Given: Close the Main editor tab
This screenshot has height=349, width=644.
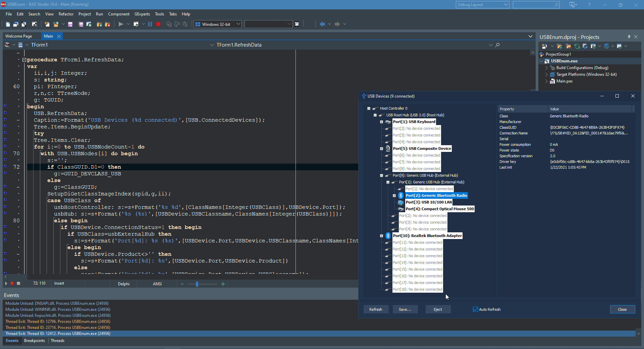Looking at the screenshot, I should tap(59, 36).
